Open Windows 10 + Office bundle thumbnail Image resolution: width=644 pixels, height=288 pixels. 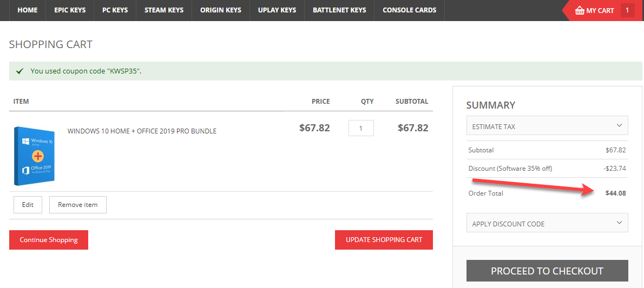35,156
